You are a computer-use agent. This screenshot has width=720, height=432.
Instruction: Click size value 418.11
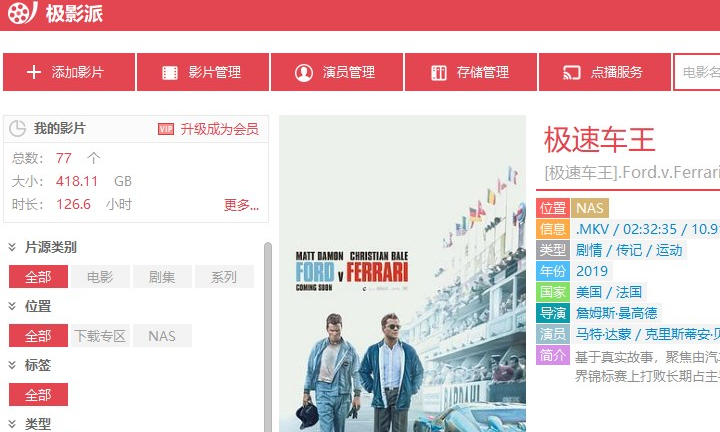point(77,181)
